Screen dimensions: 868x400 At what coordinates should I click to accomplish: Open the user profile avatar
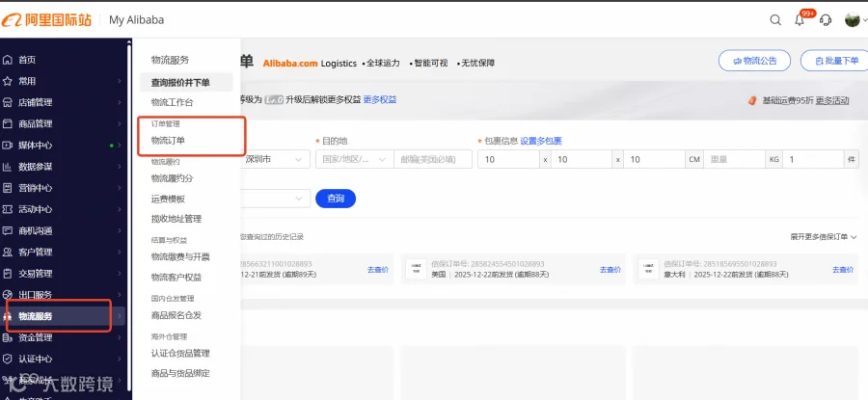coord(852,20)
